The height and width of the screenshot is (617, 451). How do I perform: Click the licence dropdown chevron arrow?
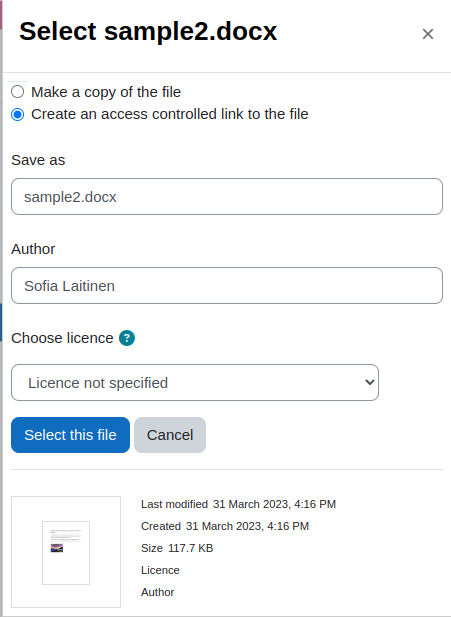tap(369, 382)
